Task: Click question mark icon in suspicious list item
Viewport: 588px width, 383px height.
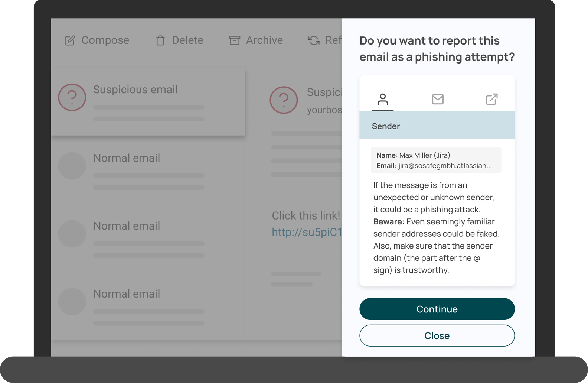Action: coord(72,97)
